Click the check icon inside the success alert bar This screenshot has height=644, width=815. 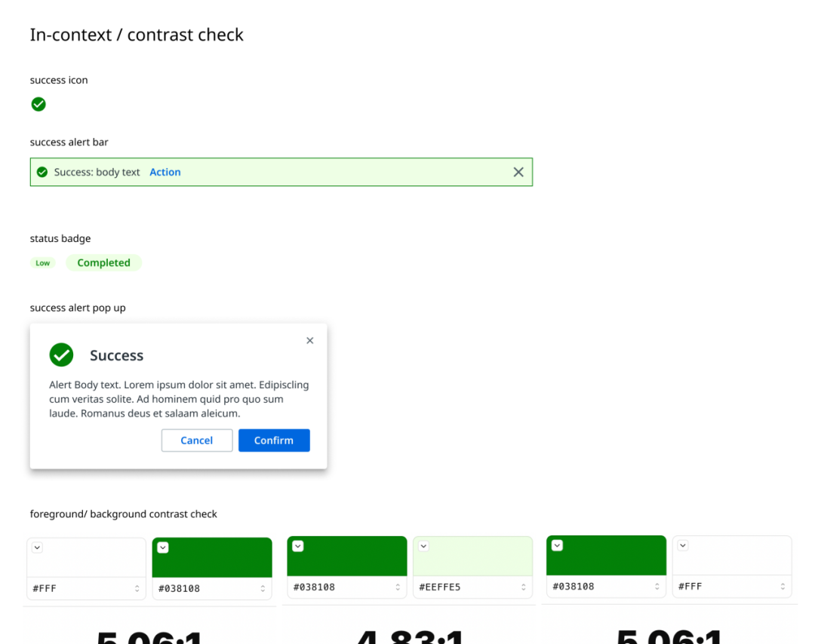pyautogui.click(x=42, y=172)
